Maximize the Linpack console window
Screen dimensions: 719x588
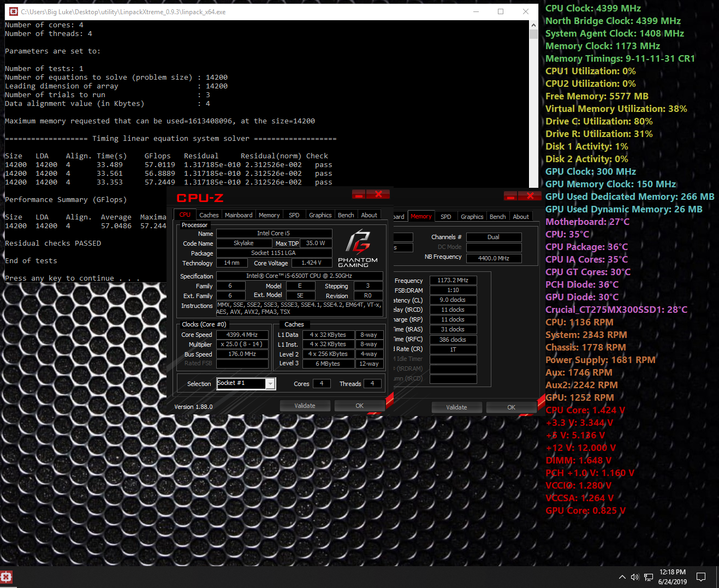(x=501, y=11)
